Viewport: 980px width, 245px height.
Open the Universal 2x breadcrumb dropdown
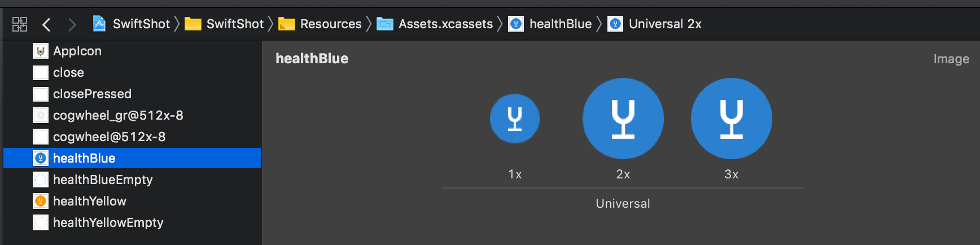click(x=655, y=24)
